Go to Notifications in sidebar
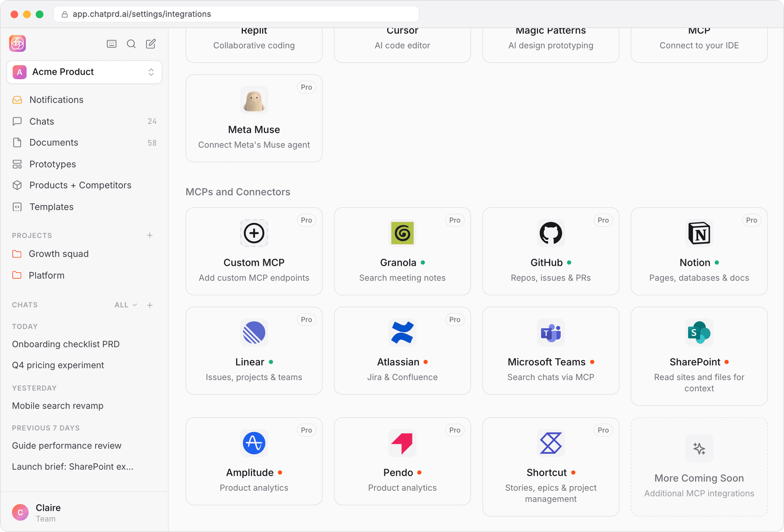Screen dimensions: 784x532 85,100
